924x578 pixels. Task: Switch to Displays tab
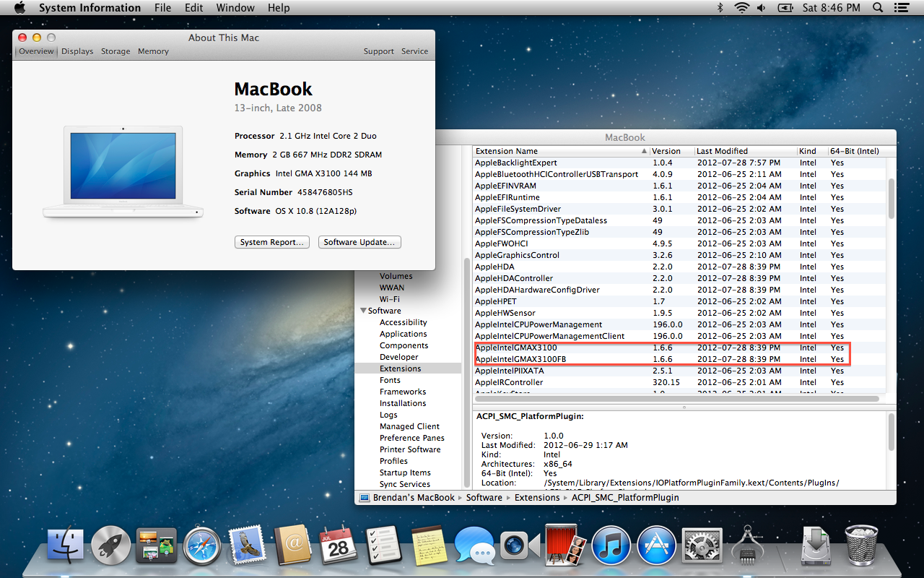pos(77,51)
